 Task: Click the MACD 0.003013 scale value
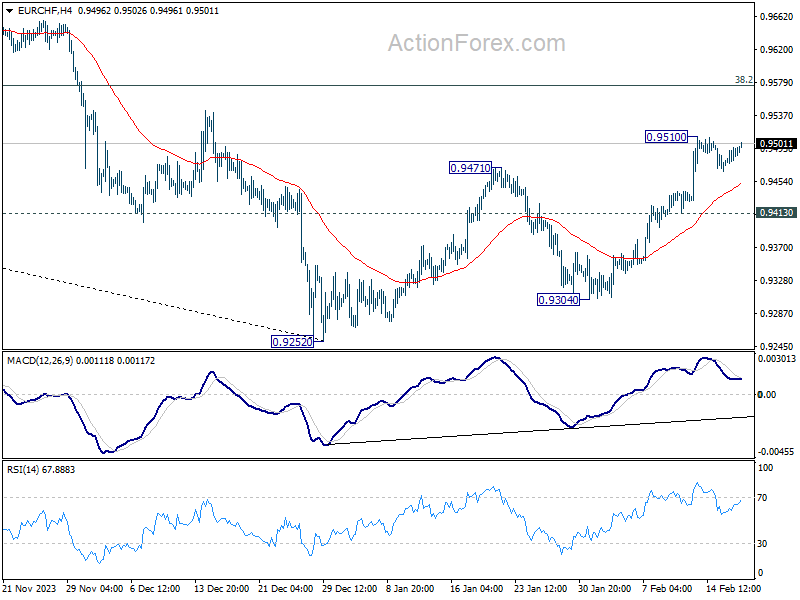777,359
